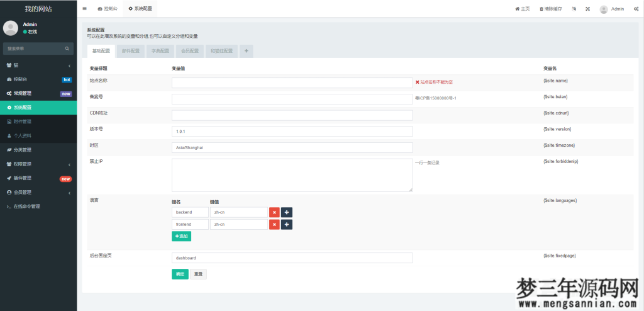Open the 控制台 tab in the top bar
Screen dimensions: 644x311
click(108, 9)
